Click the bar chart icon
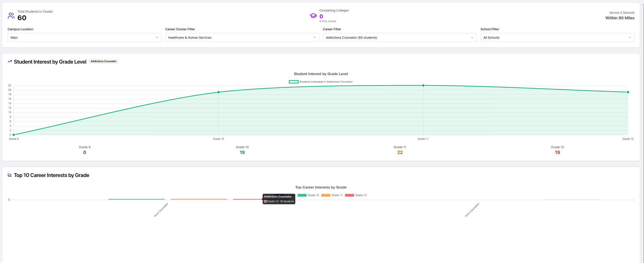Viewport: 644px width, 263px height. point(10,175)
